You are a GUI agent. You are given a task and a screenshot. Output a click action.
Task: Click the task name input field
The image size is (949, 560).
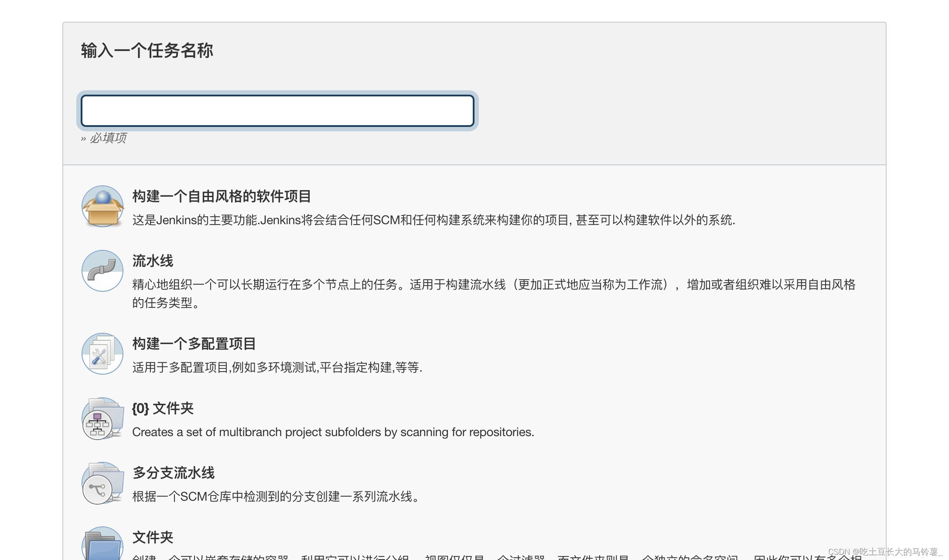277,111
